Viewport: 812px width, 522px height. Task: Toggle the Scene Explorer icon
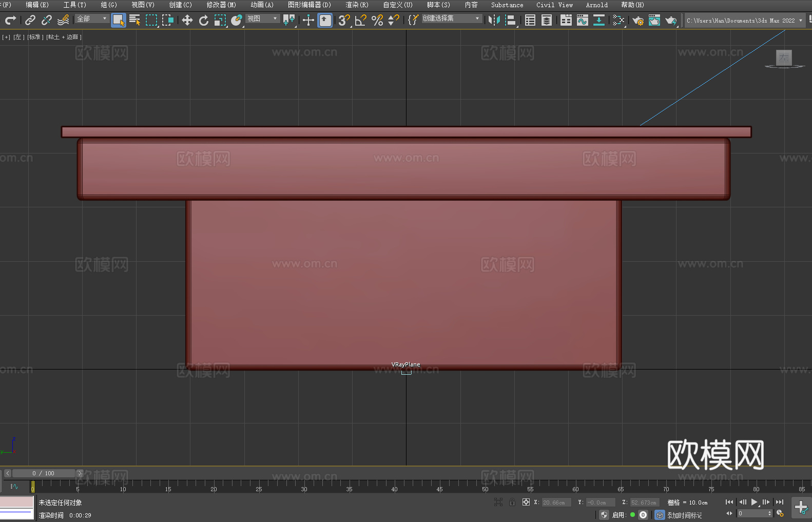click(x=530, y=20)
